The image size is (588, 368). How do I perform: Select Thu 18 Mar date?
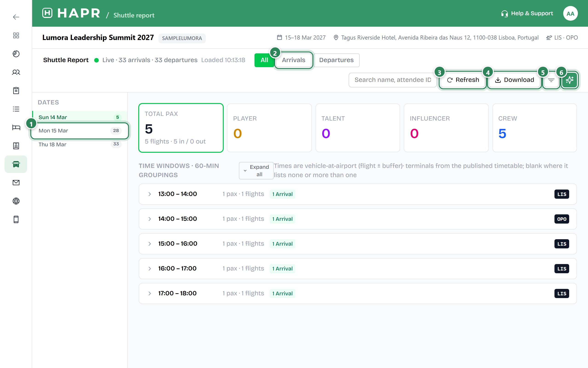pos(80,144)
